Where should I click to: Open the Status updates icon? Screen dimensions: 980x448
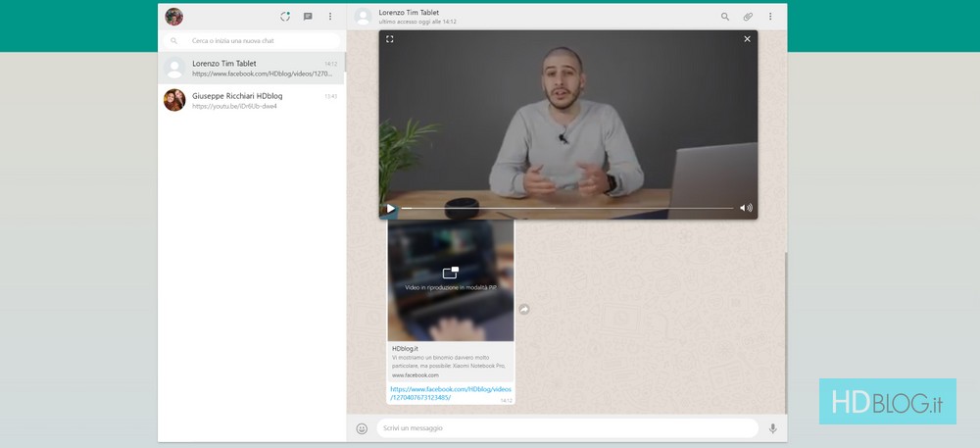[285, 17]
